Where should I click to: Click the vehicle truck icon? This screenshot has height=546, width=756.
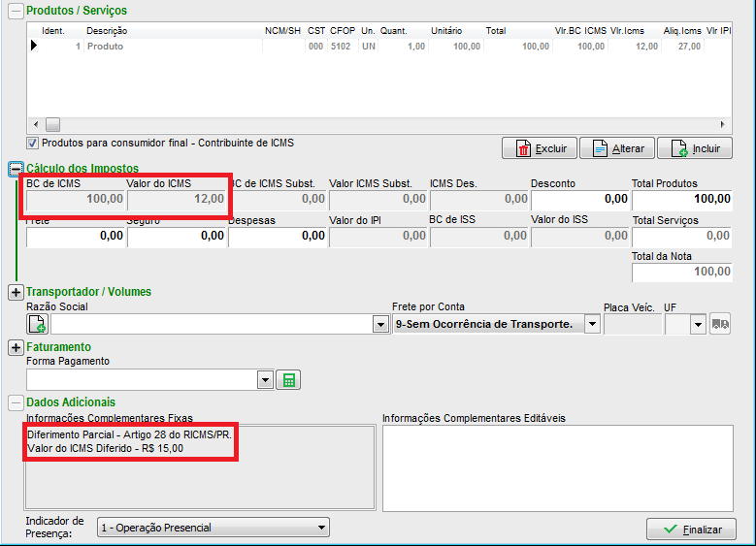(x=720, y=324)
